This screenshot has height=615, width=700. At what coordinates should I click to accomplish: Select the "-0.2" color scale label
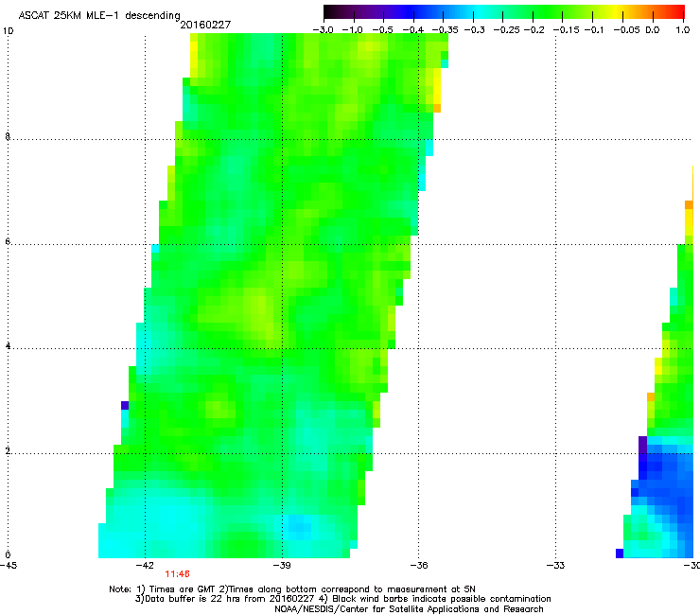coord(534,30)
